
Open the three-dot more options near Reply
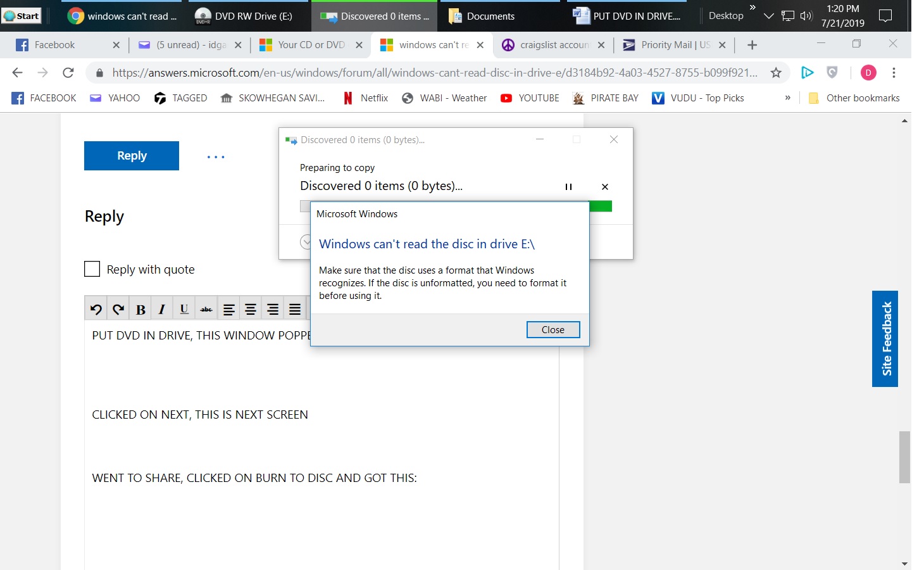216,156
